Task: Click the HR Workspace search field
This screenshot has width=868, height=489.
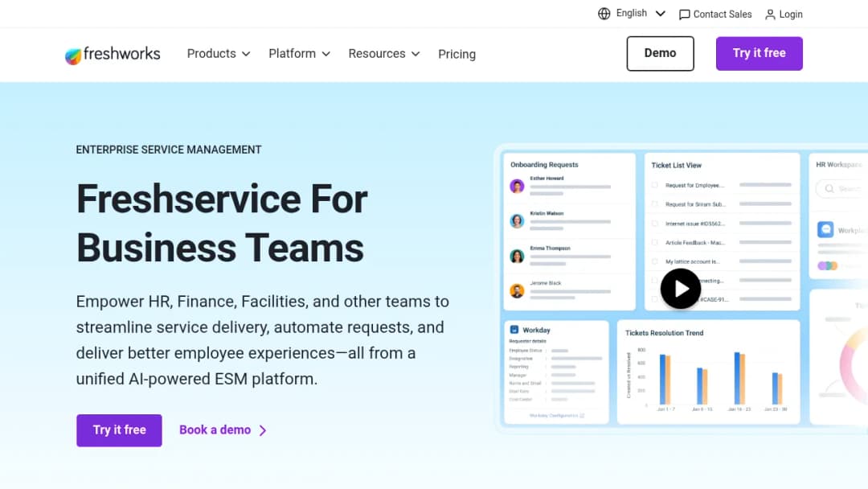Action: click(x=841, y=189)
